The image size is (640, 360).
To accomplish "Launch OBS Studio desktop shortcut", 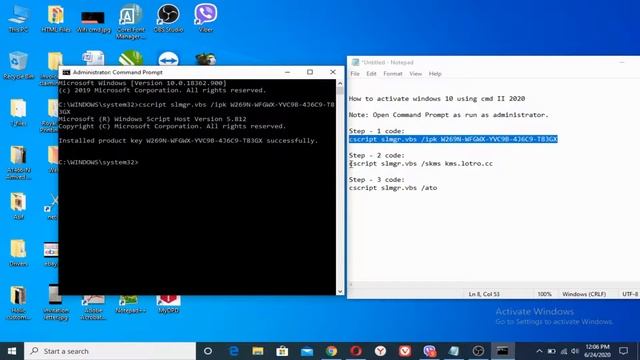I will pyautogui.click(x=168, y=18).
